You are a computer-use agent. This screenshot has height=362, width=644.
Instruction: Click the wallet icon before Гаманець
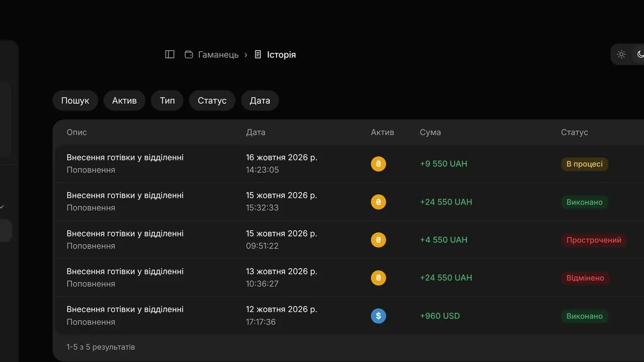tap(189, 54)
